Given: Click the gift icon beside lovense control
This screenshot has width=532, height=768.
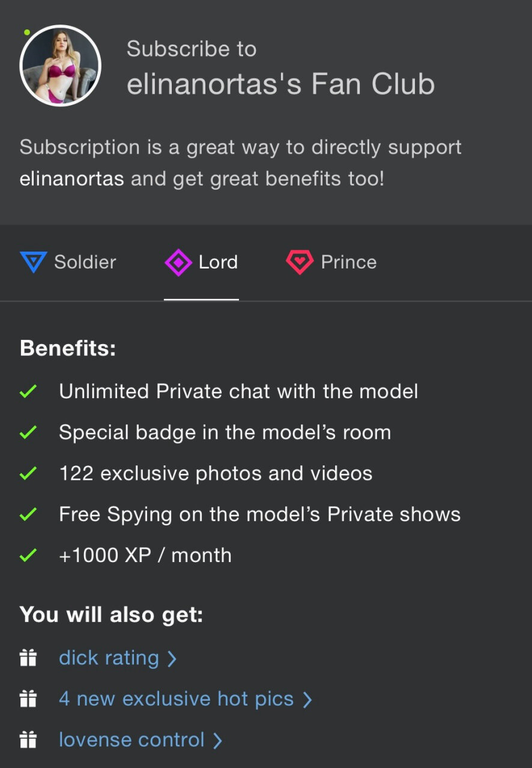Looking at the screenshot, I should coord(28,740).
